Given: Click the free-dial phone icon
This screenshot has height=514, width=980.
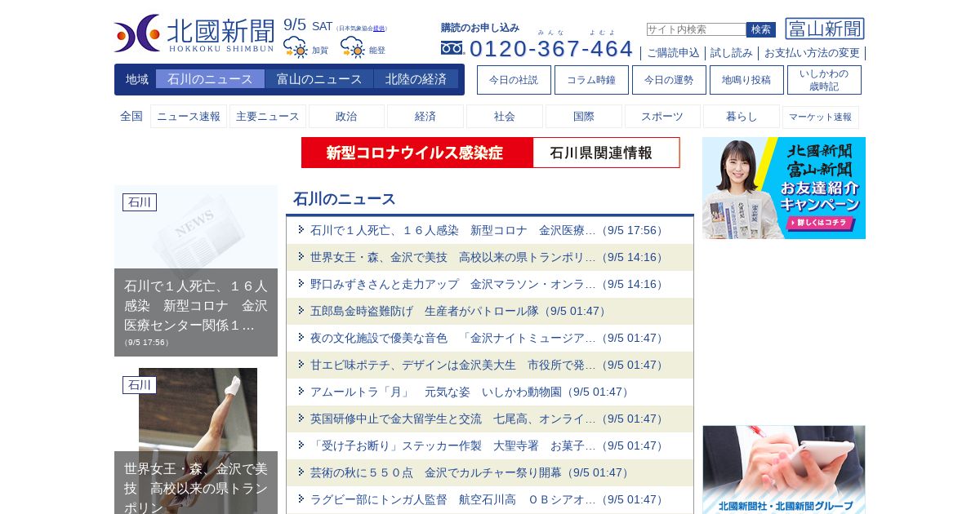Looking at the screenshot, I should tap(452, 48).
